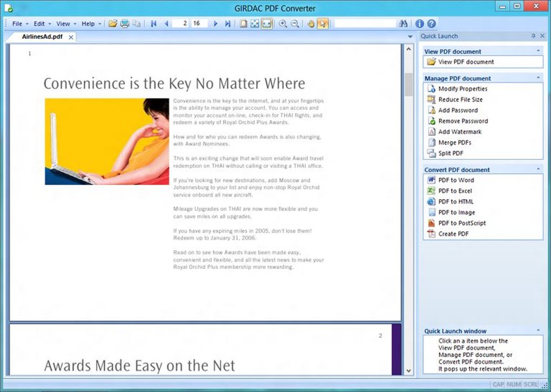The height and width of the screenshot is (392, 551).
Task: Click the laptop woman image in document
Action: click(107, 141)
